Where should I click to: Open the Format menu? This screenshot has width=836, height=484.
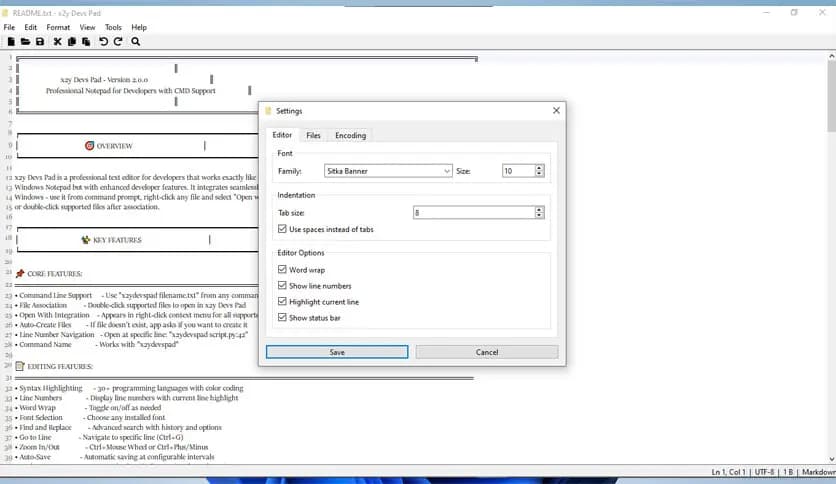(58, 27)
